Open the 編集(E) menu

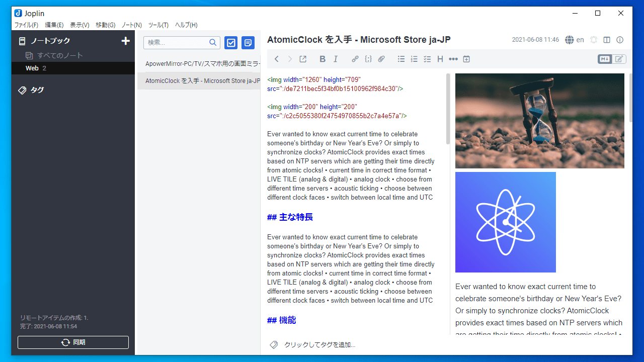pos(54,25)
